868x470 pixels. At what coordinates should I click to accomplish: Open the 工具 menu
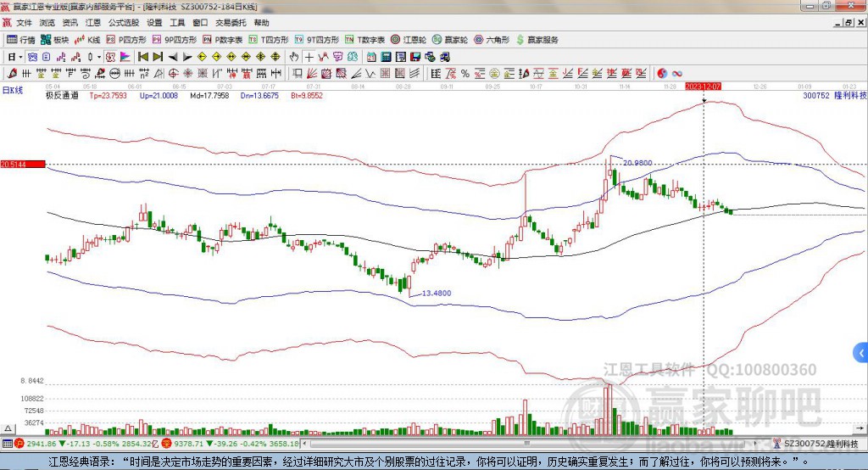coord(177,23)
